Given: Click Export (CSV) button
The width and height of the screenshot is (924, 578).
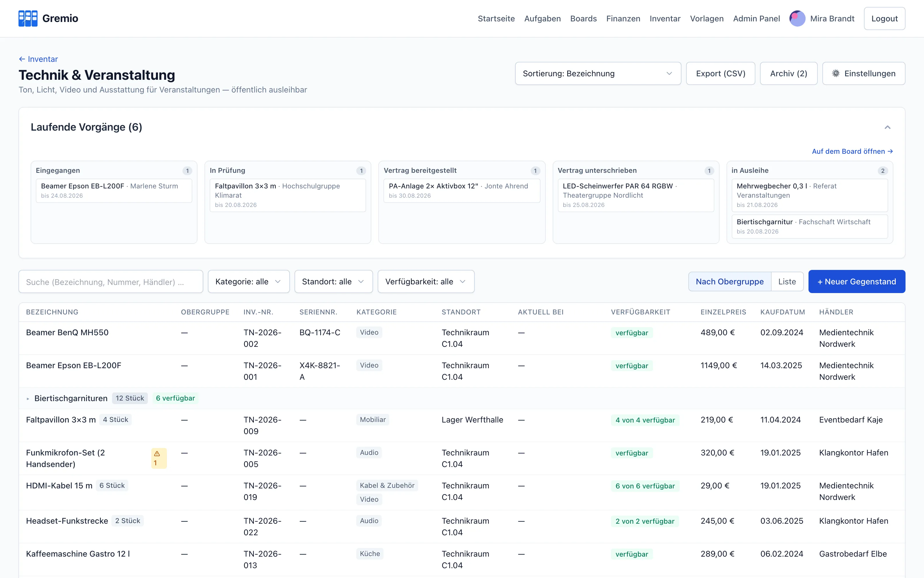Looking at the screenshot, I should pos(720,73).
